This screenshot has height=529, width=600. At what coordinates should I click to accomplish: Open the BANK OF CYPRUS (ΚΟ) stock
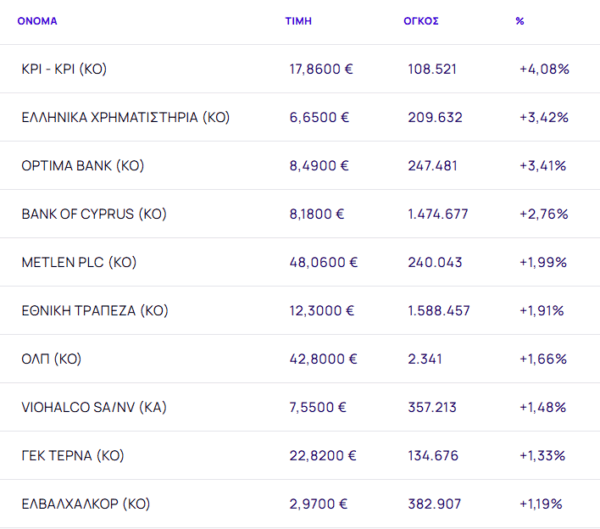94,214
